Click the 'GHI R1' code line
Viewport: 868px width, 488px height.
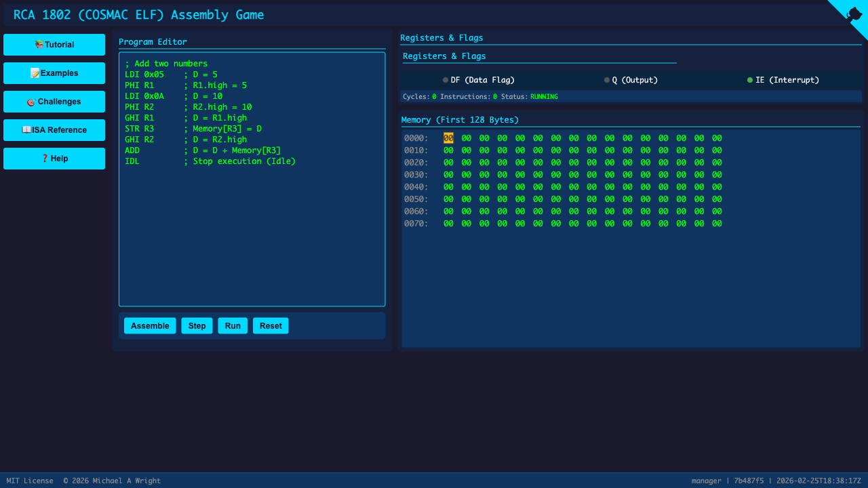tap(186, 118)
